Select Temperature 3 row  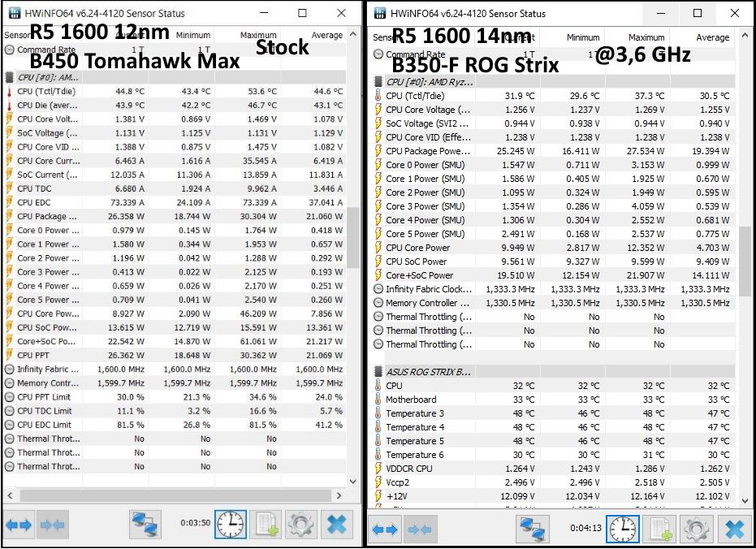coord(554,413)
